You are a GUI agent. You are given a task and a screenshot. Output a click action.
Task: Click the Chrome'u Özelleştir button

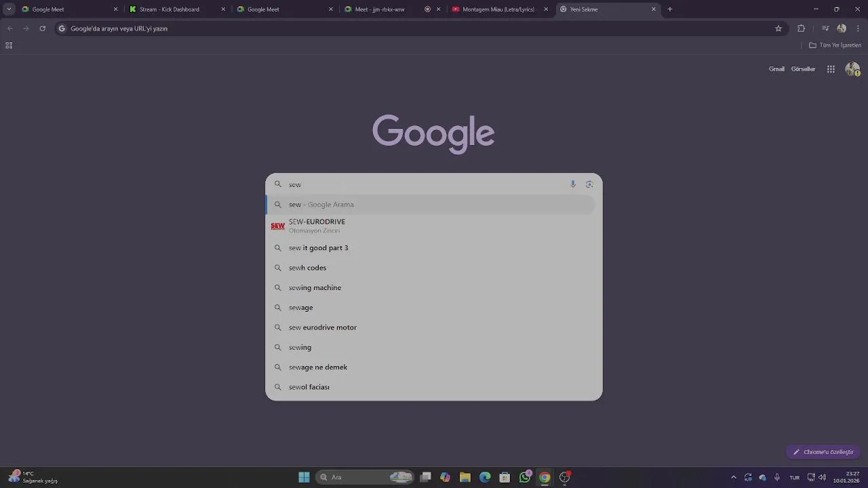tap(823, 452)
